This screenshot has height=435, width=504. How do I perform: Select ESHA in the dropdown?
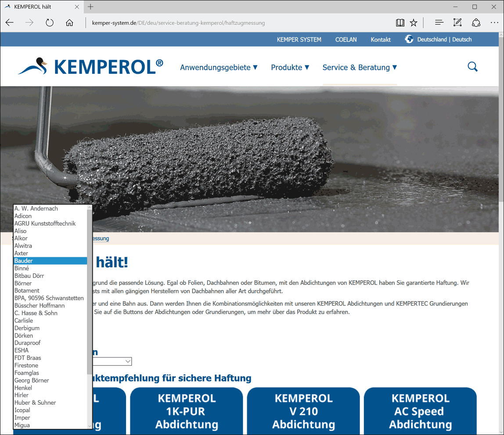click(x=50, y=351)
